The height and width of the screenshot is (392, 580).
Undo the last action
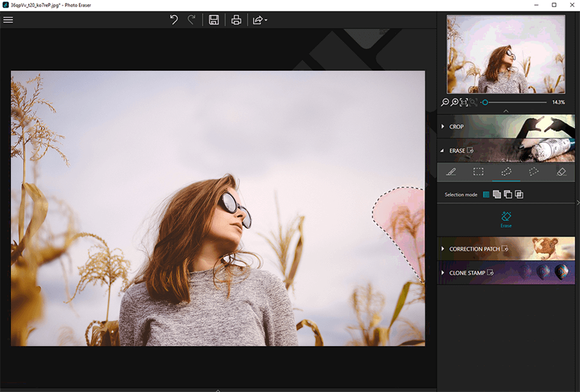click(174, 20)
